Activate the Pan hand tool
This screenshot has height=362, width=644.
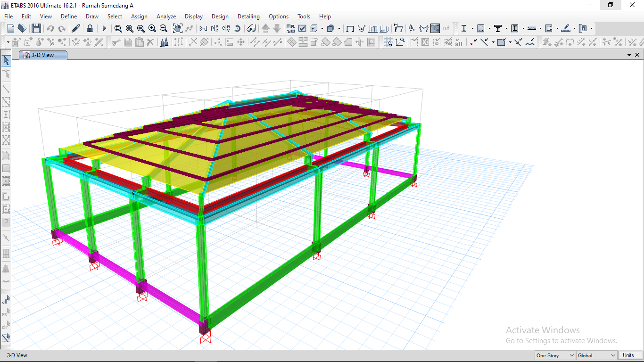(x=177, y=29)
